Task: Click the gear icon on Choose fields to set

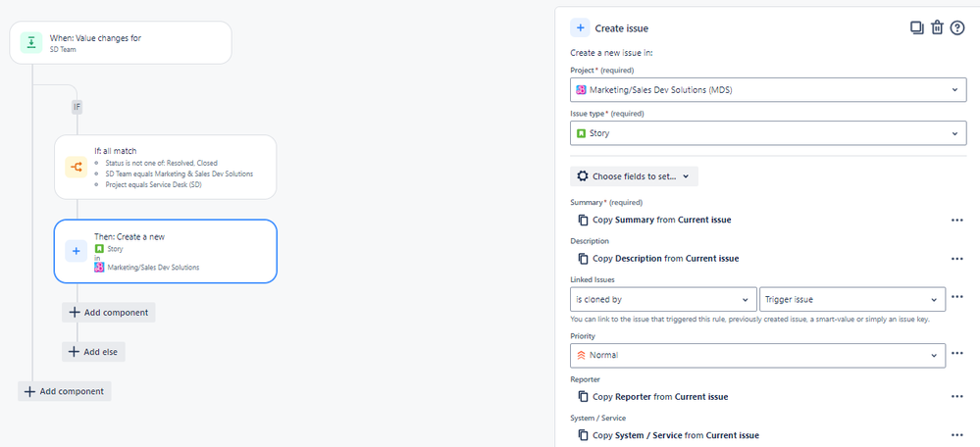Action: point(583,176)
